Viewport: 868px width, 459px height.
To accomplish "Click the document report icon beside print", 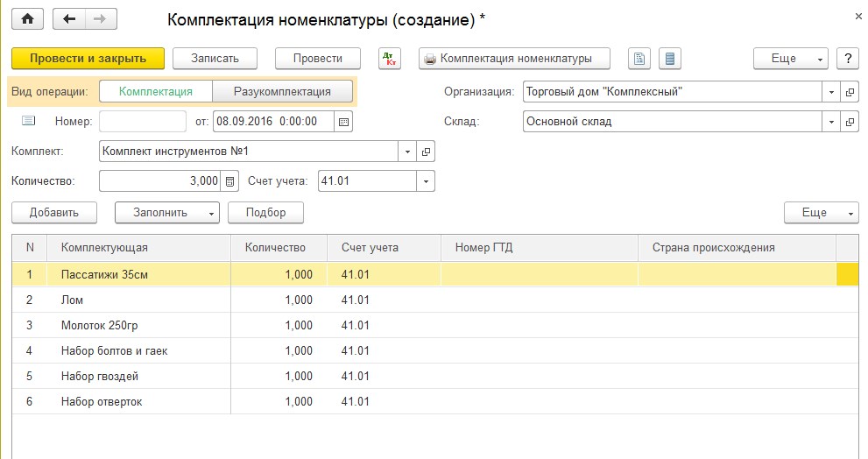I will tap(640, 59).
